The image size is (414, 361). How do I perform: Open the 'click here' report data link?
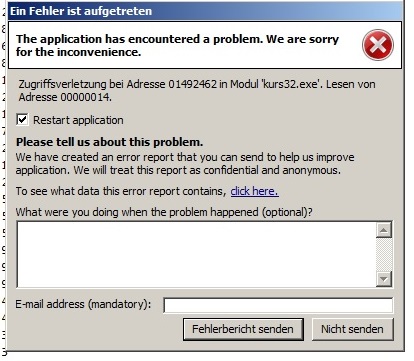[x=255, y=191]
